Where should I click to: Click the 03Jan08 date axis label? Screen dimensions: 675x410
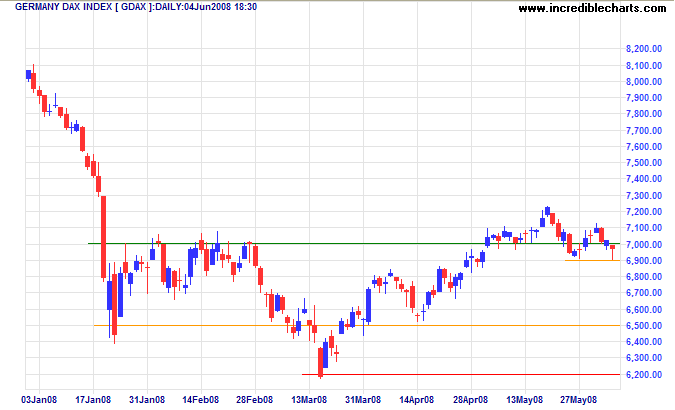pos(39,400)
